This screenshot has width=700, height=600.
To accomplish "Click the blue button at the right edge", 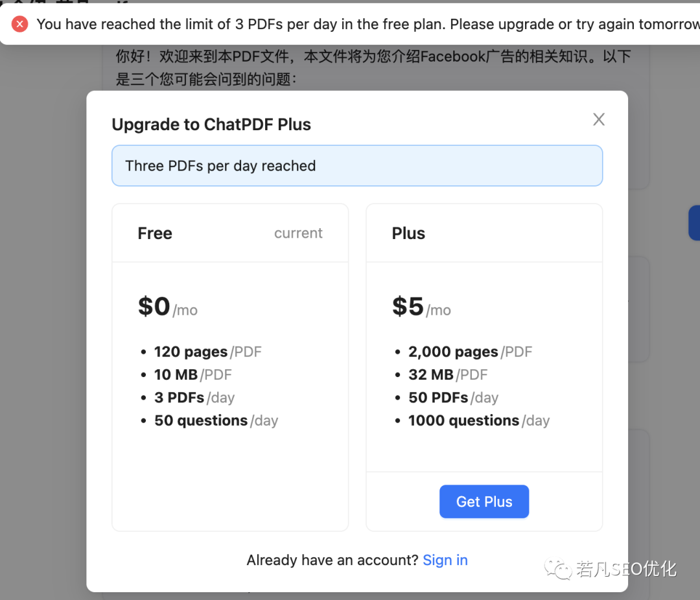I will [694, 223].
